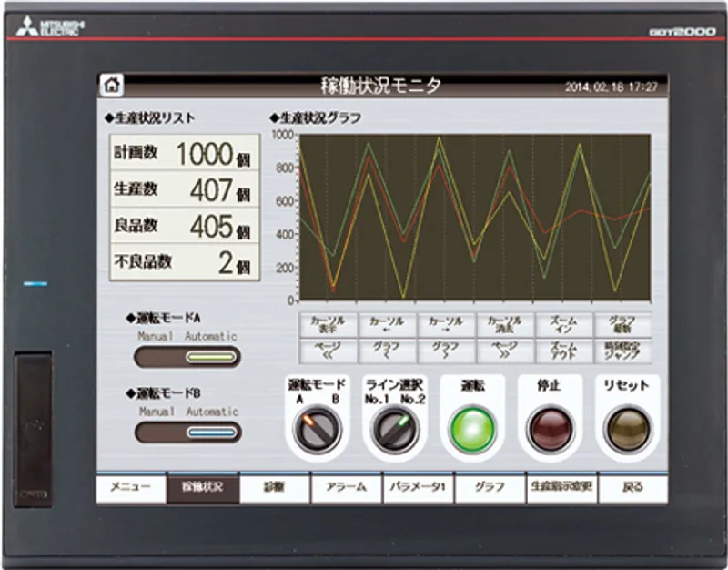Tap グラフ > scroll-forward button
The height and width of the screenshot is (570, 728).
446,351
